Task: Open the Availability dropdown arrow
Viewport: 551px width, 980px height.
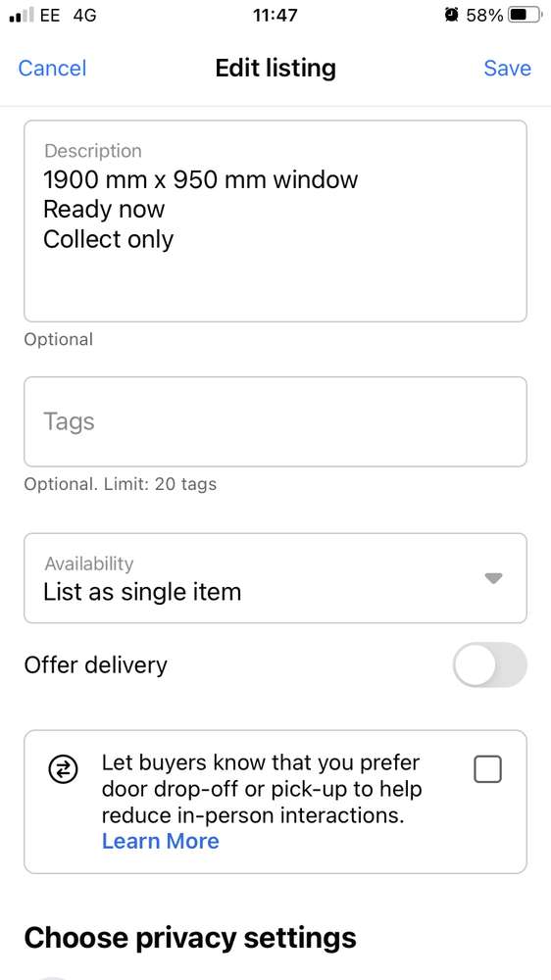Action: point(493,579)
